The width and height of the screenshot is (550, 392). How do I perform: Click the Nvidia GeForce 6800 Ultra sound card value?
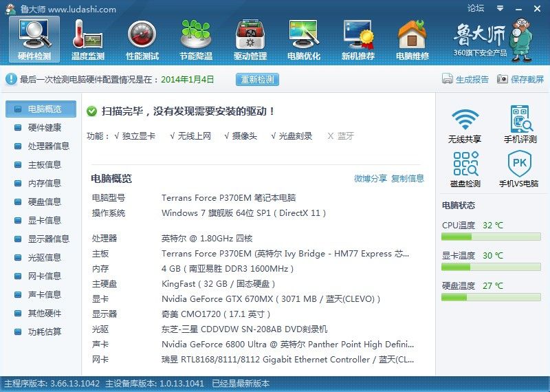pyautogui.click(x=287, y=345)
